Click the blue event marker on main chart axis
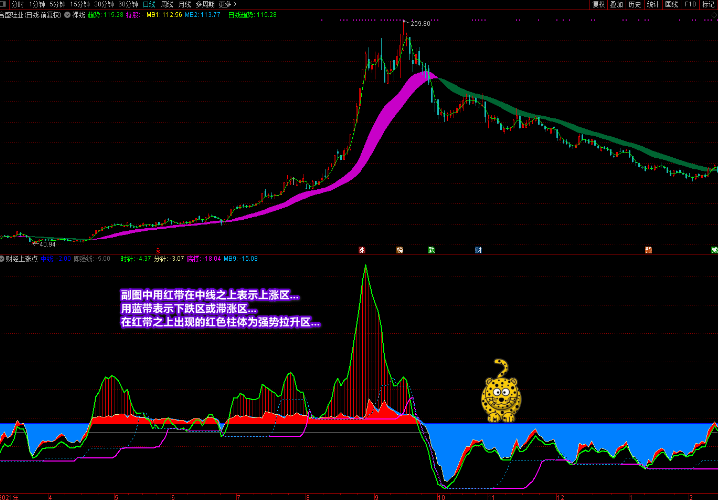 [478, 249]
